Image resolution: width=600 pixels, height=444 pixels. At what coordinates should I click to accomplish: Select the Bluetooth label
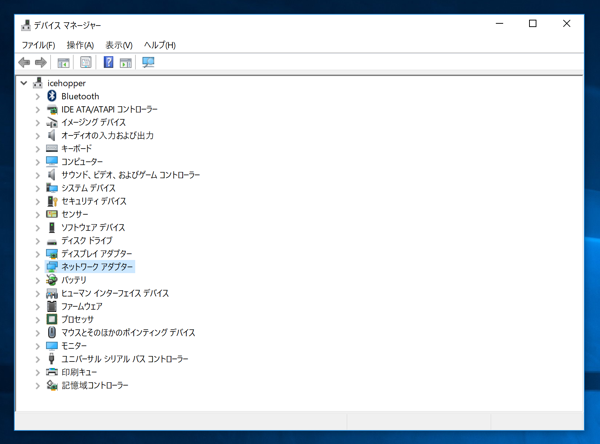[80, 96]
